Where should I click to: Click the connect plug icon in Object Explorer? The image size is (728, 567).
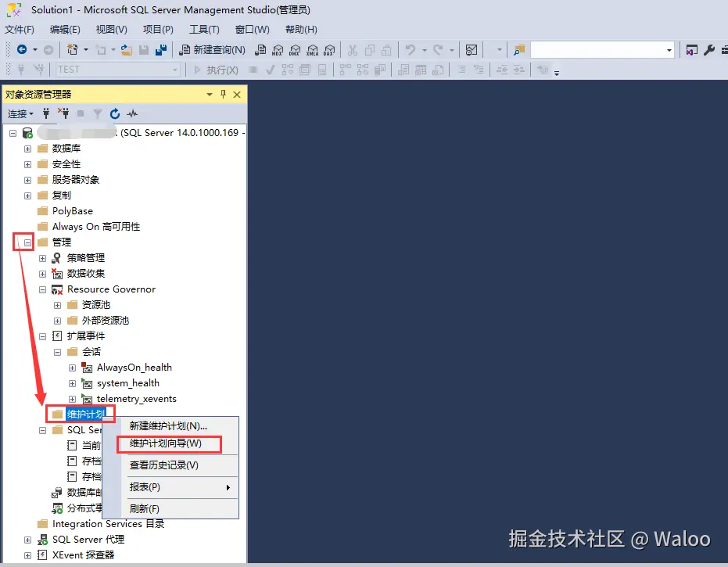click(x=46, y=113)
